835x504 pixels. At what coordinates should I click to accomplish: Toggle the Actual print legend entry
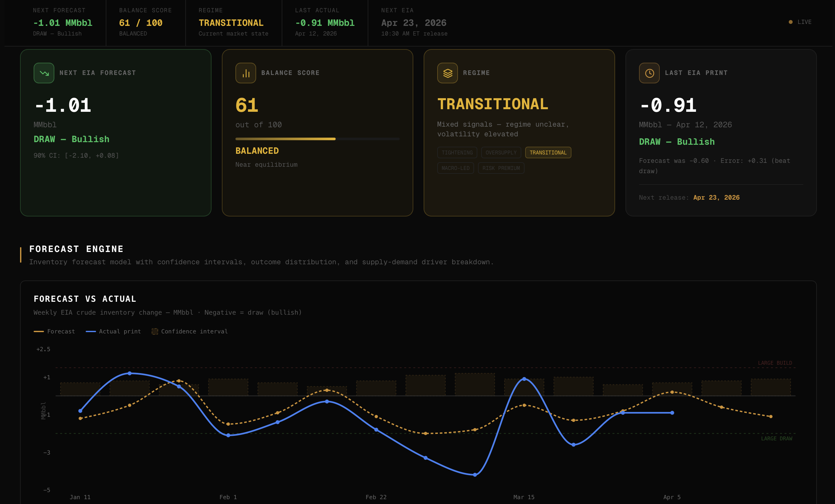point(113,331)
